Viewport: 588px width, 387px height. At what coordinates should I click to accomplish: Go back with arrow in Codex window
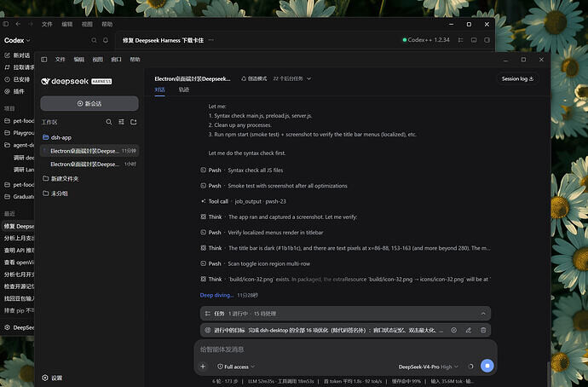click(x=18, y=24)
